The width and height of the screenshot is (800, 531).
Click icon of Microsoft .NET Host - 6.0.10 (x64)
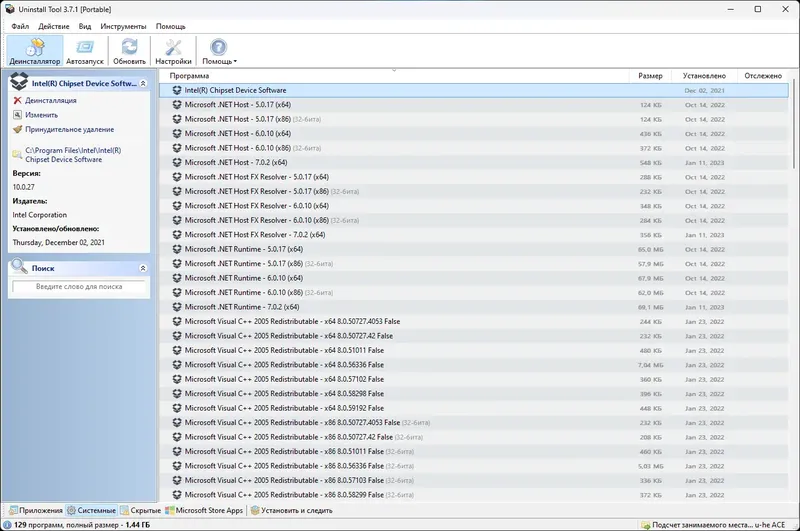coord(177,134)
